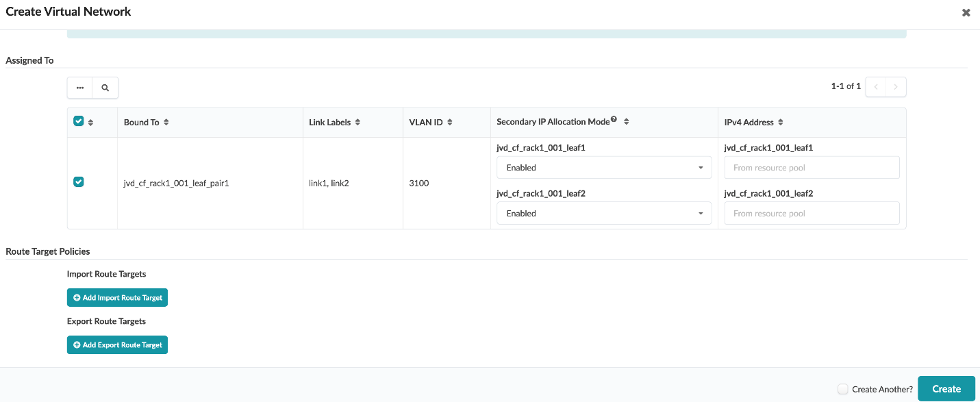Click the Import Route Targets label
Image resolution: width=980 pixels, height=402 pixels.
click(x=107, y=274)
